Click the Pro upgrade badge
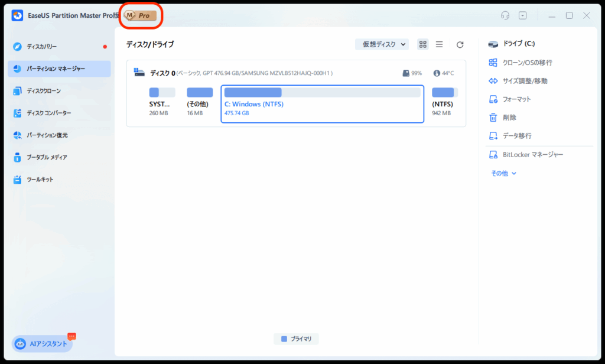This screenshot has width=605, height=364. click(x=141, y=15)
